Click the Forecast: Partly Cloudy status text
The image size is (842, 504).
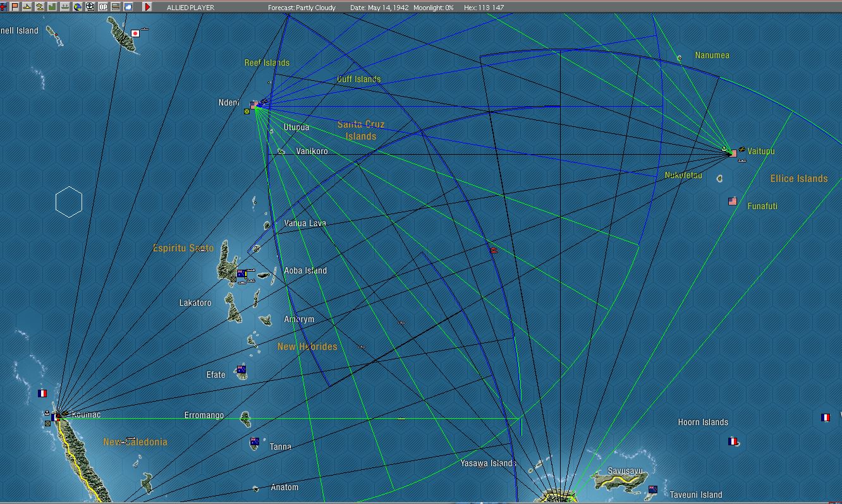tap(302, 8)
